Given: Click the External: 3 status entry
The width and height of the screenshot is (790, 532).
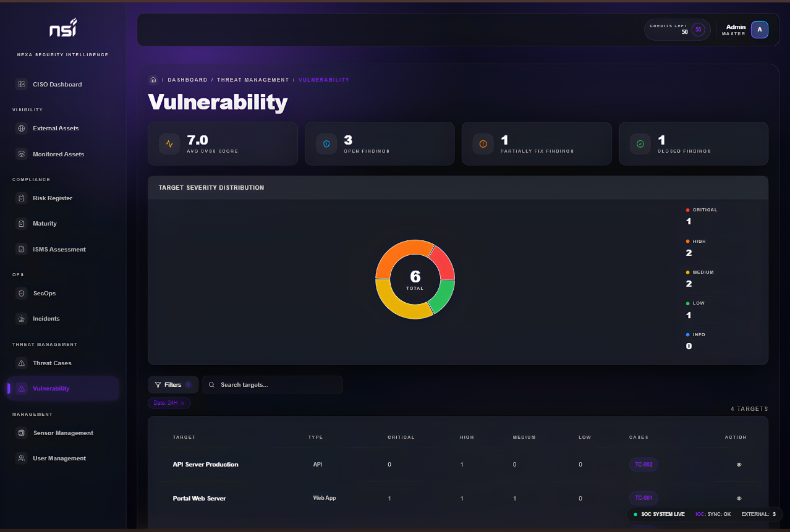Looking at the screenshot, I should click(758, 514).
